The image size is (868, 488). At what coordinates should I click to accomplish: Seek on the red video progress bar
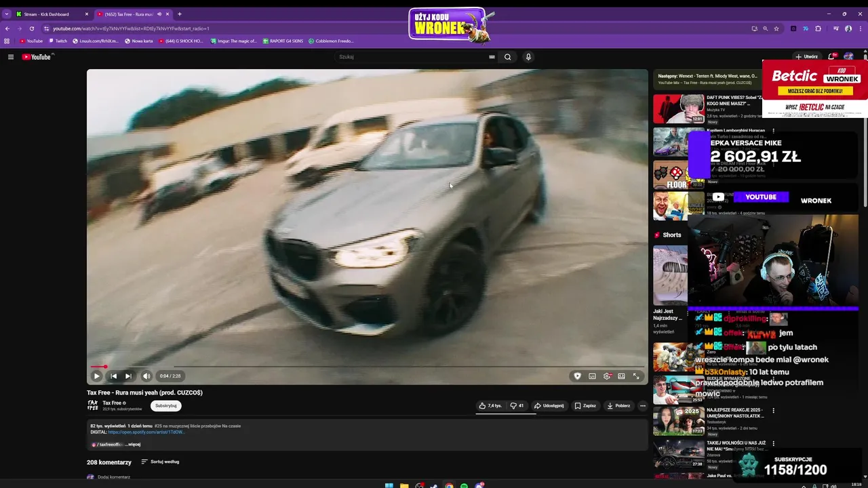coord(367,367)
